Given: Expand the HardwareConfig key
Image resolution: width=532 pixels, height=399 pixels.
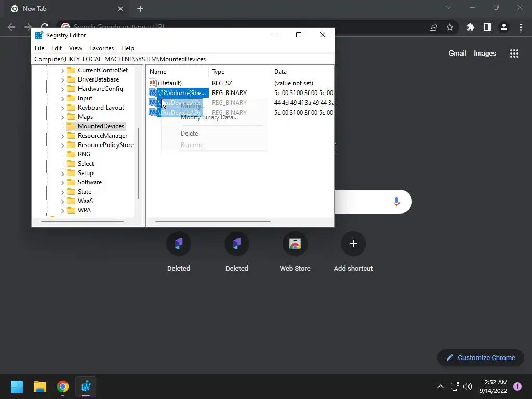Looking at the screenshot, I should 62,89.
